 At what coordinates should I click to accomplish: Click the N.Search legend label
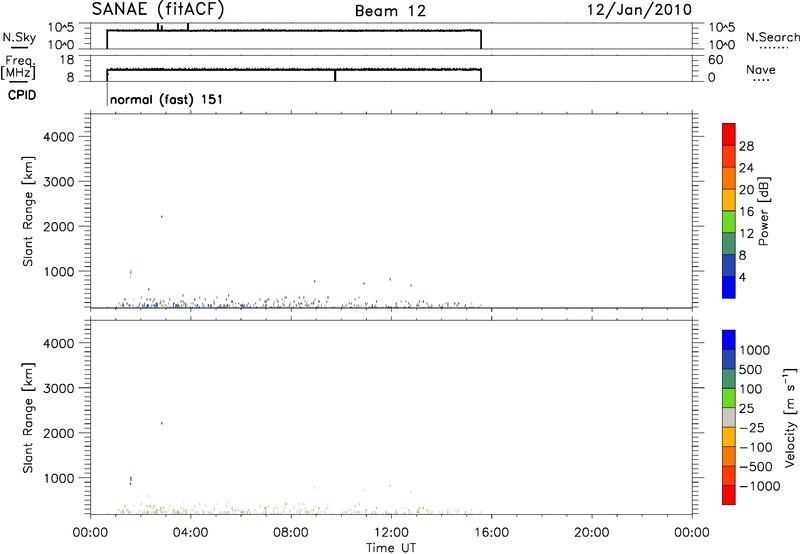773,37
